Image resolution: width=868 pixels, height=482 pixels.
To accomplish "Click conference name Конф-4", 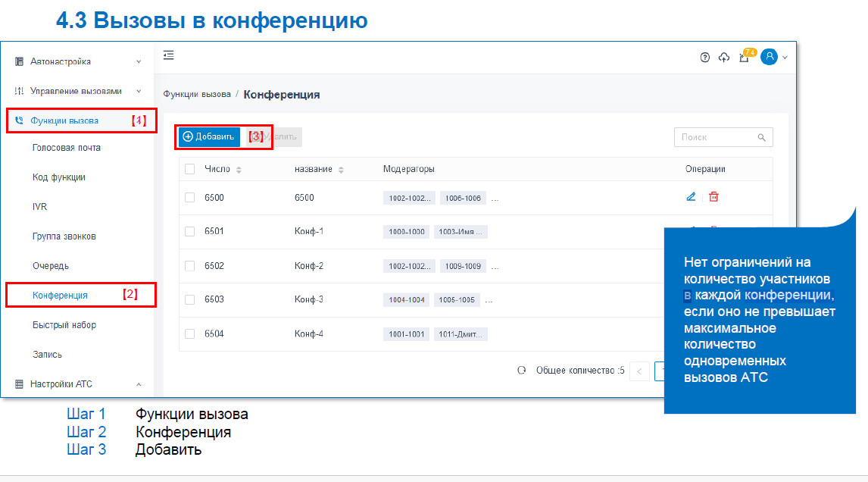I will tap(309, 334).
